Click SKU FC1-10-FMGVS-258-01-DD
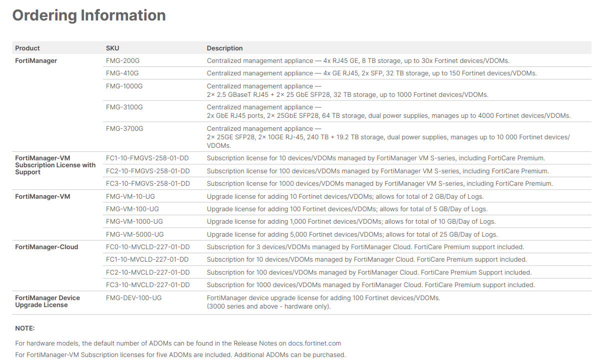607x364 pixels. (x=147, y=158)
